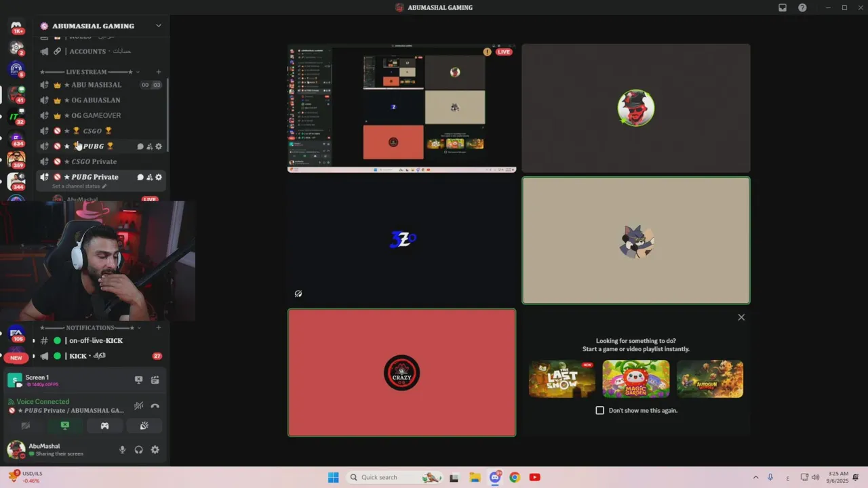Viewport: 868px width, 488px height.
Task: Open user settings gear
Action: (155, 449)
